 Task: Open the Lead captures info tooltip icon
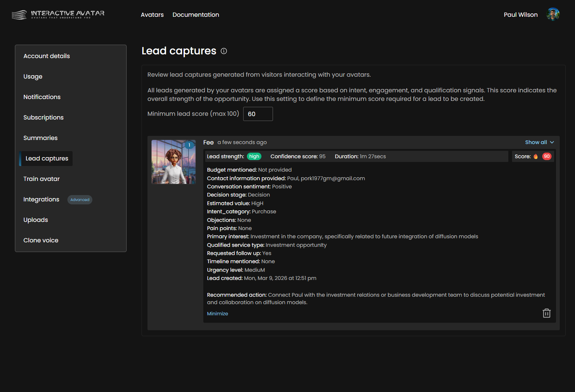click(x=223, y=51)
